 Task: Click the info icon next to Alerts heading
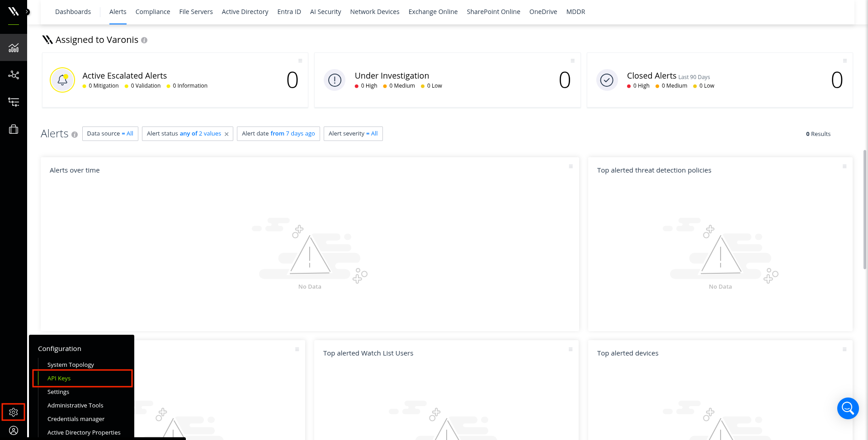[75, 135]
